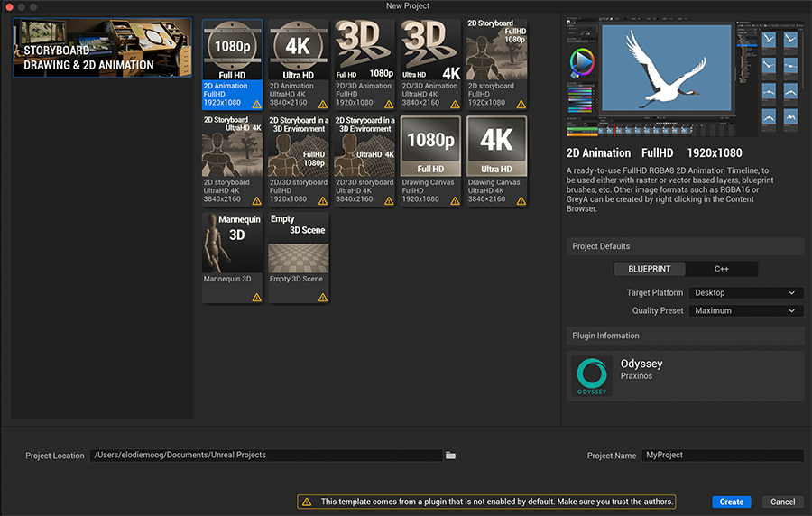Viewport: 812px width, 516px height.
Task: Select the Empty 3D Scene template
Action: click(299, 258)
